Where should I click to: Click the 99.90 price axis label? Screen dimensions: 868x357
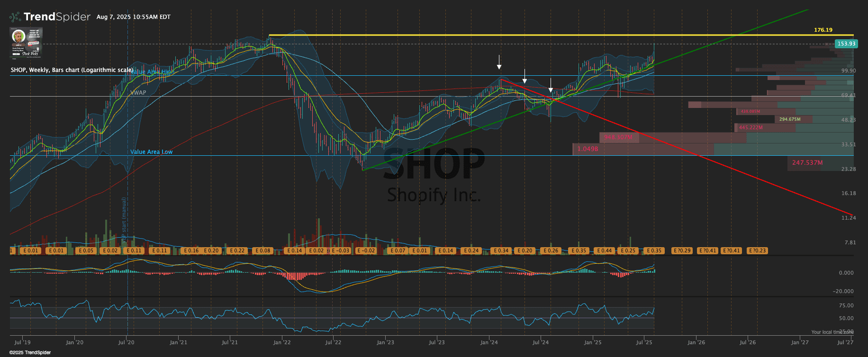849,71
